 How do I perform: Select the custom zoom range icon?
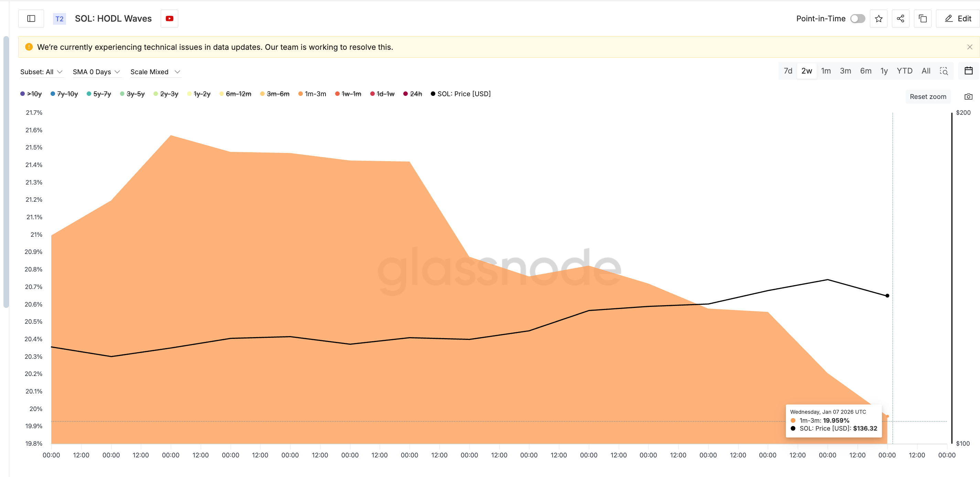(x=944, y=71)
